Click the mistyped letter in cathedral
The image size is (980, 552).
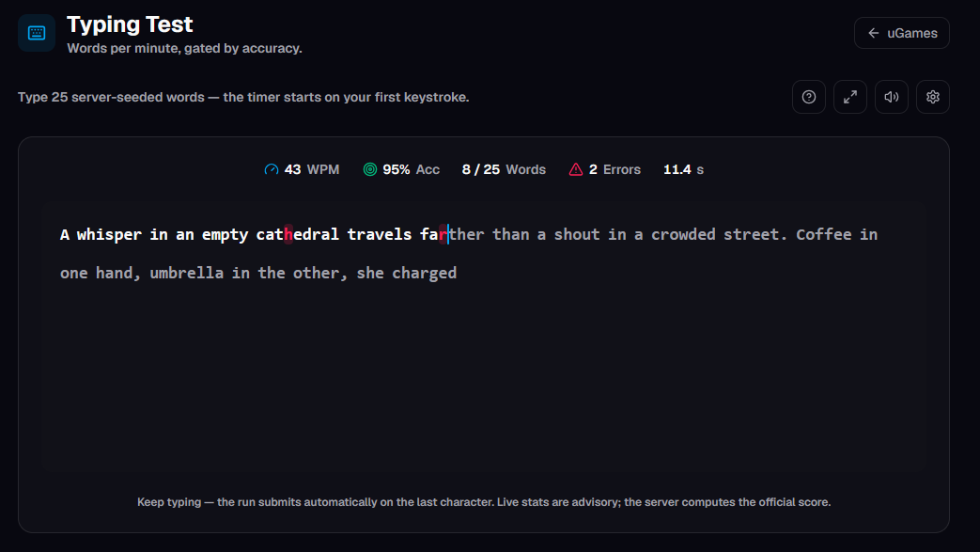(288, 235)
